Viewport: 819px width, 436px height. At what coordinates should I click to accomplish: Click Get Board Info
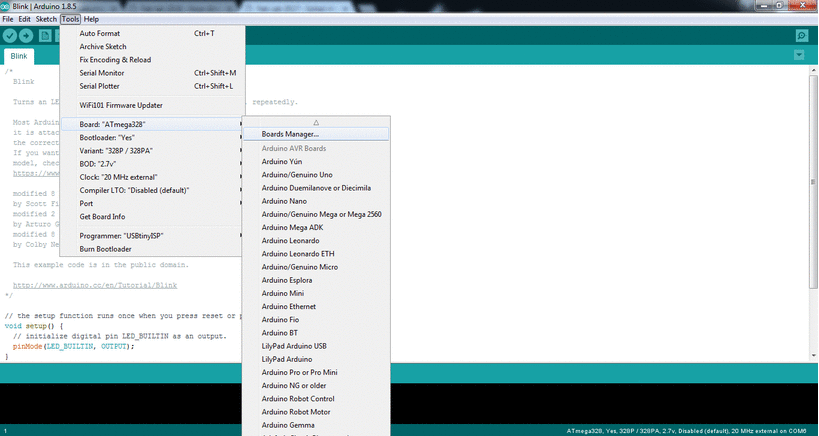pos(152,216)
